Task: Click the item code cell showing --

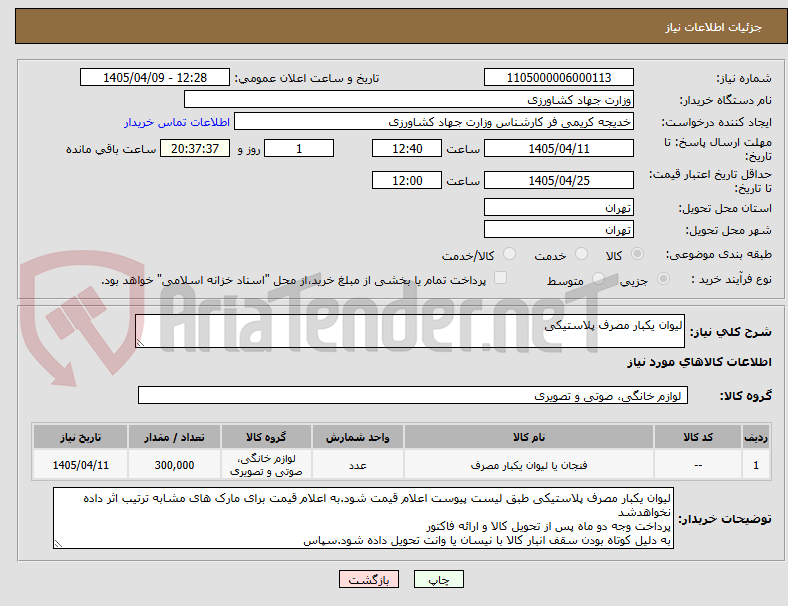Action: [698, 465]
